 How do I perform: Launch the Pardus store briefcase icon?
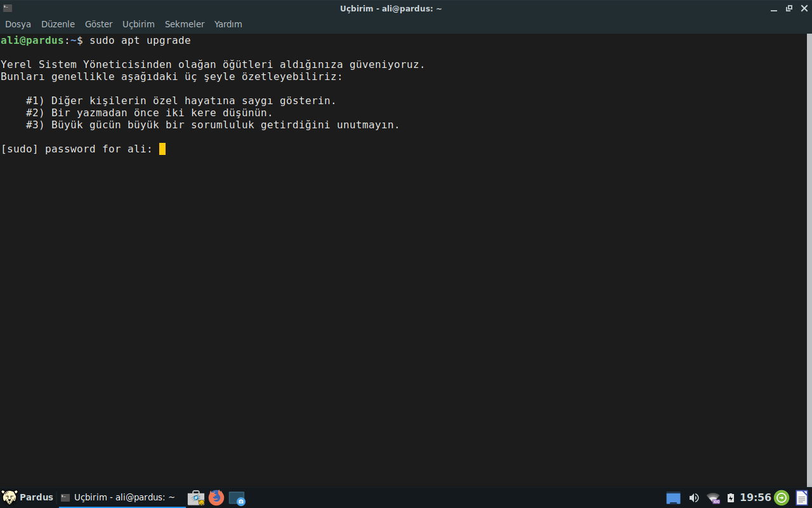(x=196, y=497)
